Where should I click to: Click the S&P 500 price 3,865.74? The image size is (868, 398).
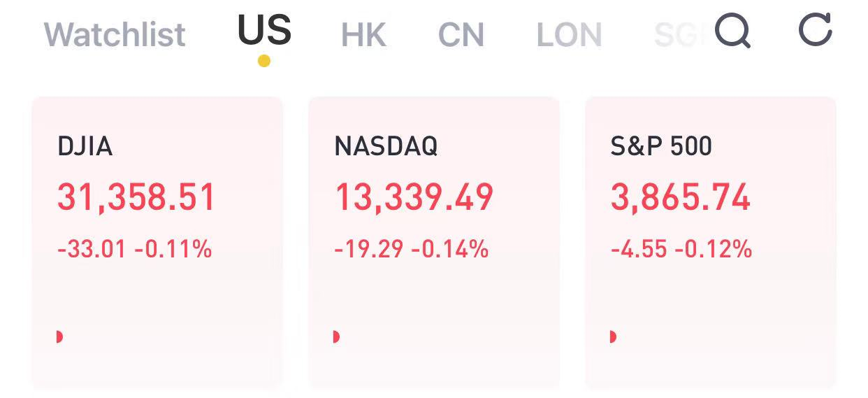681,197
